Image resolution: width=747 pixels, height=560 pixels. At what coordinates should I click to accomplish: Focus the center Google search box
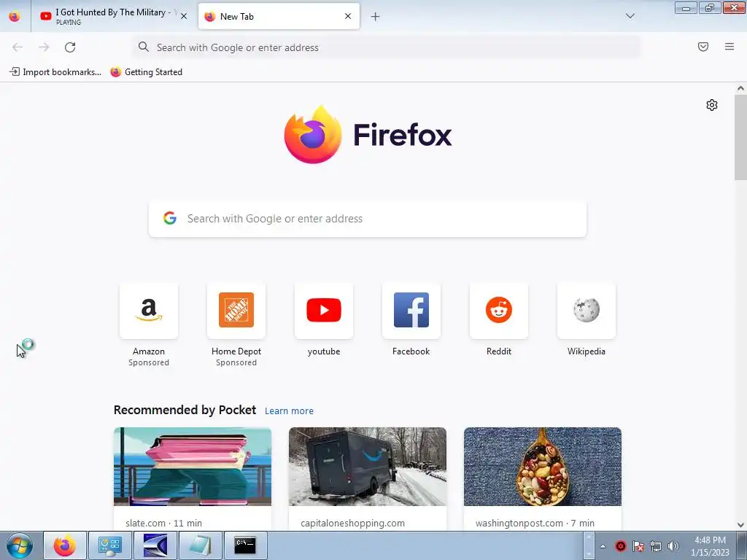[368, 219]
